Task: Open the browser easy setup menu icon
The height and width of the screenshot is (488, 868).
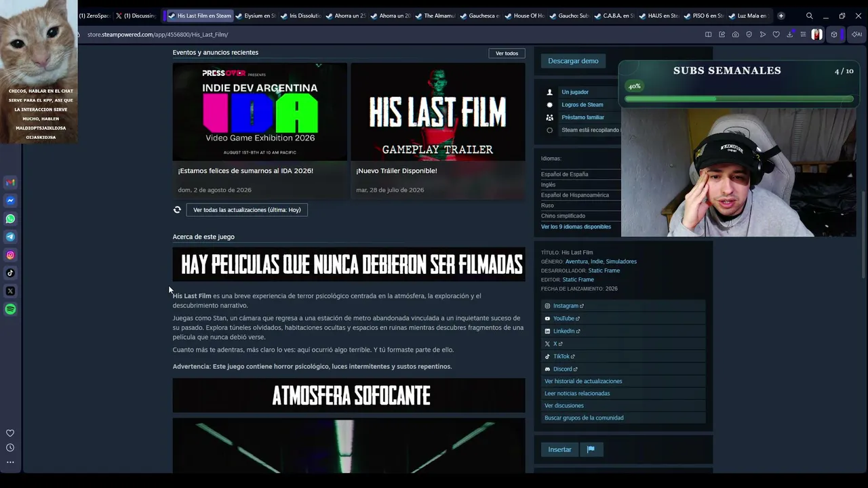Action: point(803,35)
